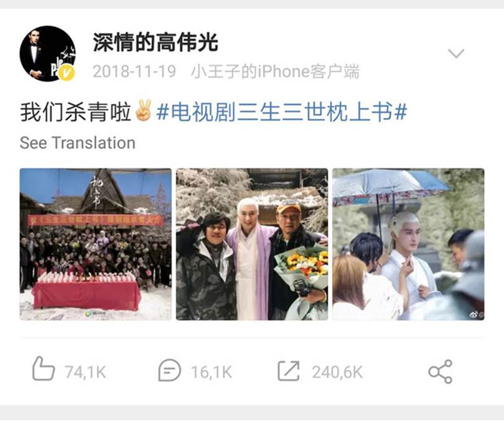Click the victory hand emoji in post
The width and height of the screenshot is (504, 433).
(x=143, y=111)
